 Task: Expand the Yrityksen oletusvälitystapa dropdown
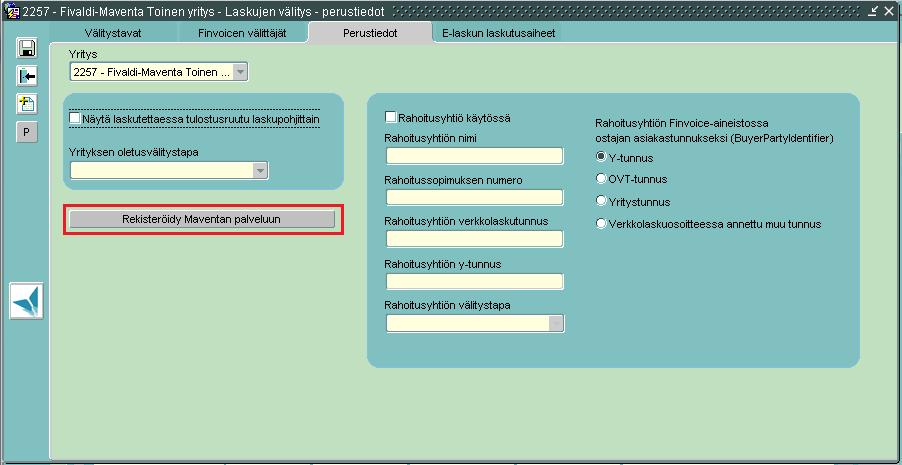pos(261,171)
